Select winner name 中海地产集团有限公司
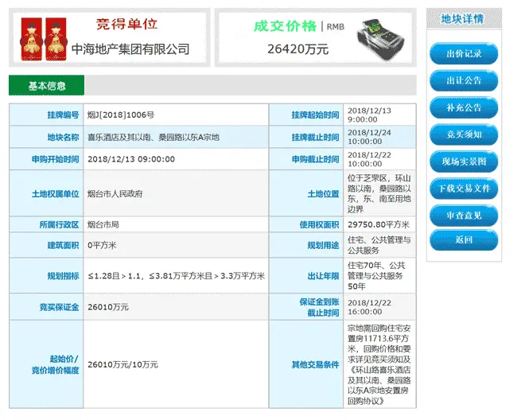Screen dimensions: 517x420 click(130, 49)
